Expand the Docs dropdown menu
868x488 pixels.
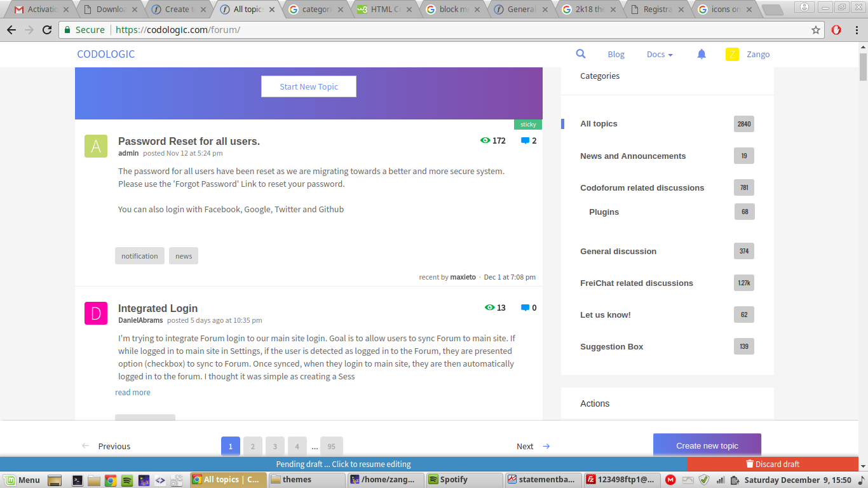pos(660,54)
